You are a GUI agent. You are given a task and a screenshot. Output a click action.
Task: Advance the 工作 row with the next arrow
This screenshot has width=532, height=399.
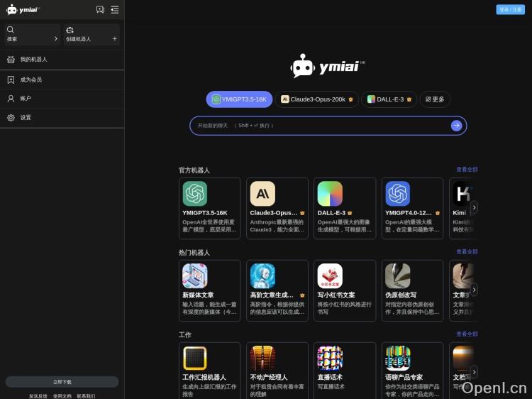pyautogui.click(x=474, y=372)
